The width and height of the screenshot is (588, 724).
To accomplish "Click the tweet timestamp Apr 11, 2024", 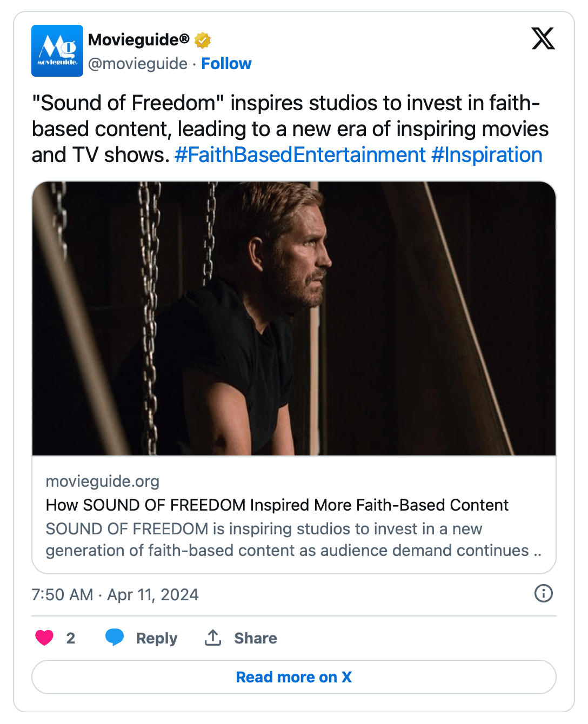I will pyautogui.click(x=115, y=595).
